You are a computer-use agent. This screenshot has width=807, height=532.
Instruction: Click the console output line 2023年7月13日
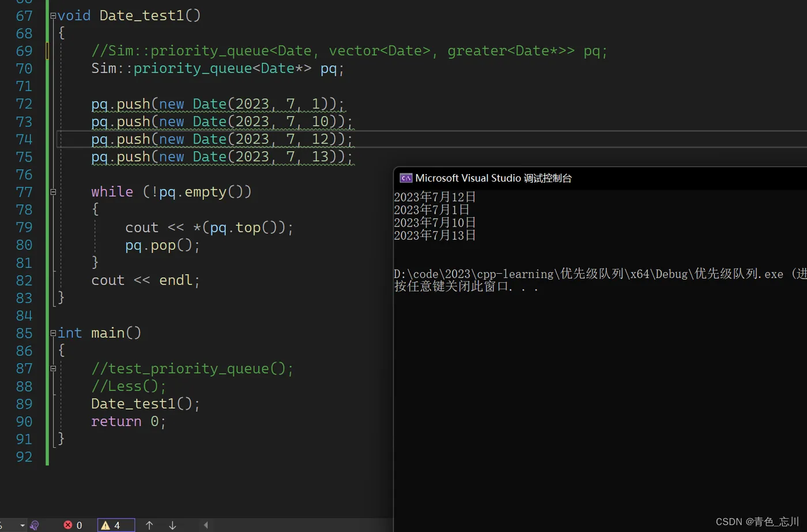tap(435, 235)
